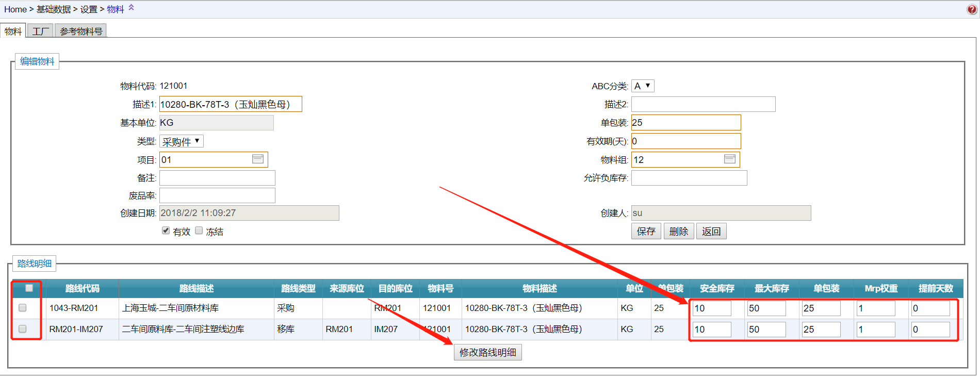Click the 基本单位 KG field
This screenshot has width=980, height=378.
217,123
